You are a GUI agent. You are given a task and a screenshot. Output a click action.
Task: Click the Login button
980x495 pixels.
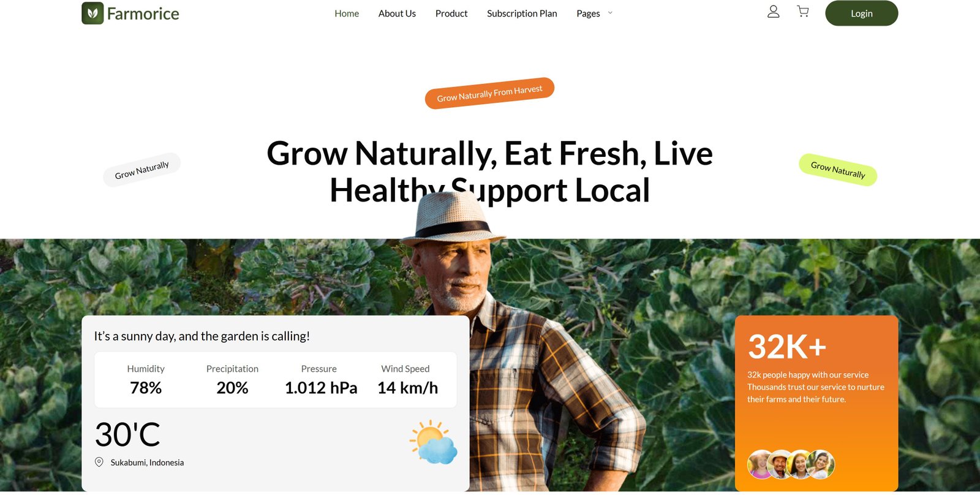[862, 13]
